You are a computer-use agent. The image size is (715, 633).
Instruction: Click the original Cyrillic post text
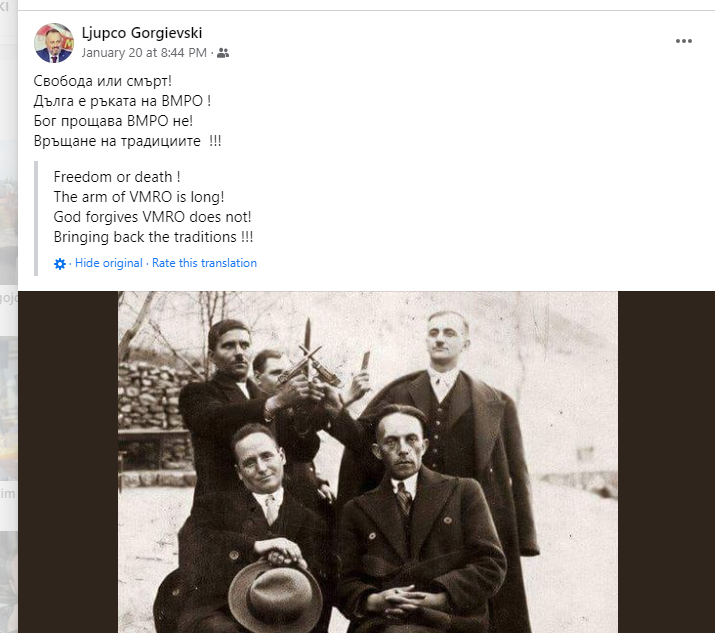tap(127, 111)
